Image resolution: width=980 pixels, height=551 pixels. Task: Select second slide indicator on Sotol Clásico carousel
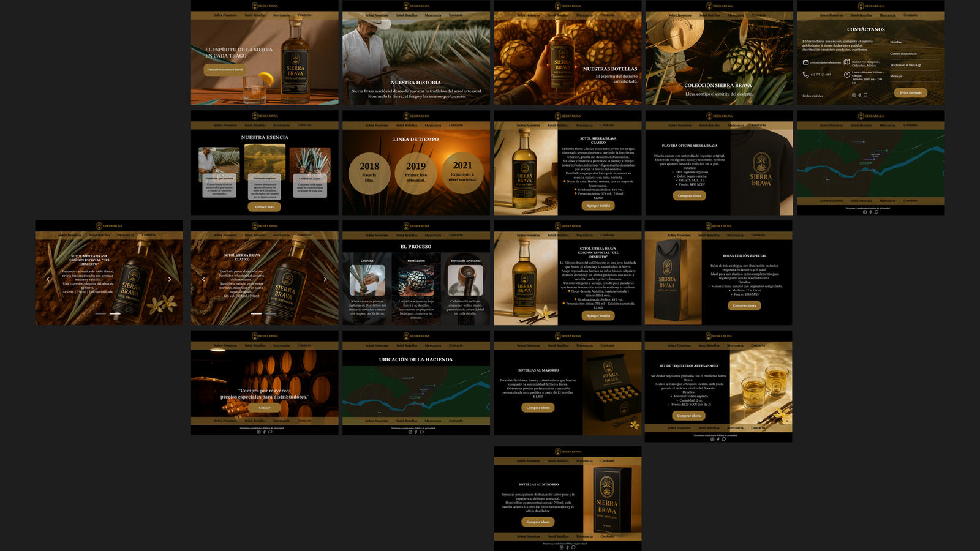[271, 313]
